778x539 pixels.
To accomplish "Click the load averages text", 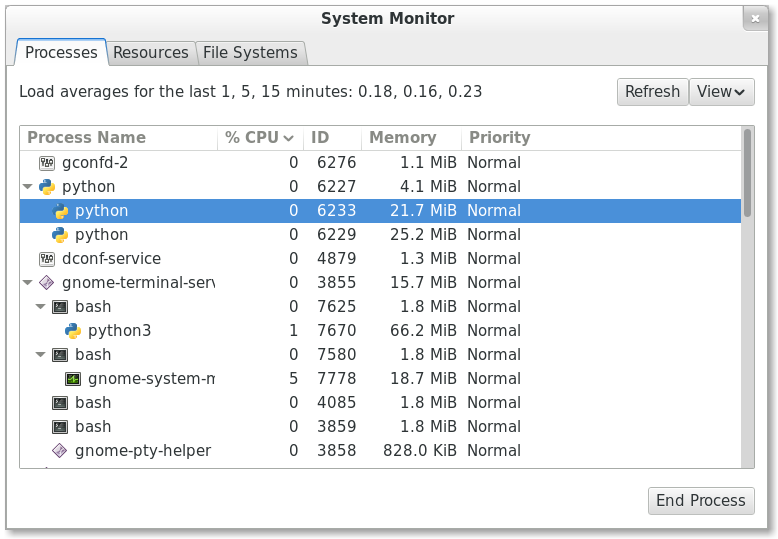I will click(x=251, y=92).
